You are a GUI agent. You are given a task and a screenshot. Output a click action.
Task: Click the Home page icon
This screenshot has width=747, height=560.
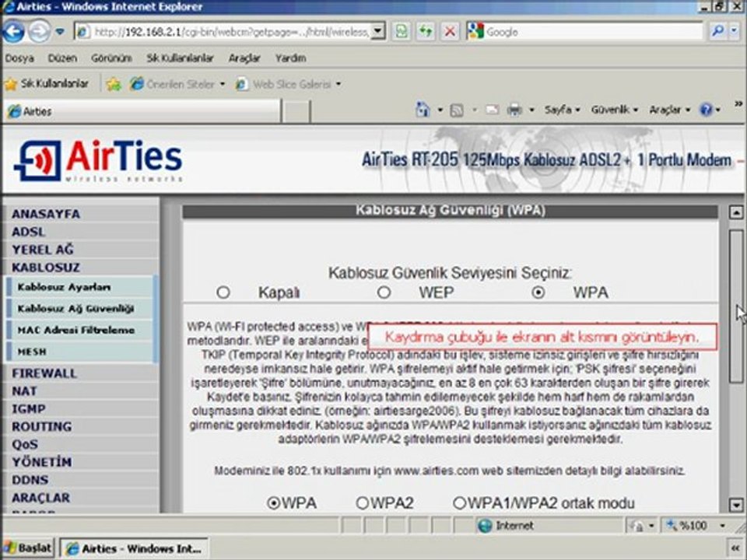(423, 110)
